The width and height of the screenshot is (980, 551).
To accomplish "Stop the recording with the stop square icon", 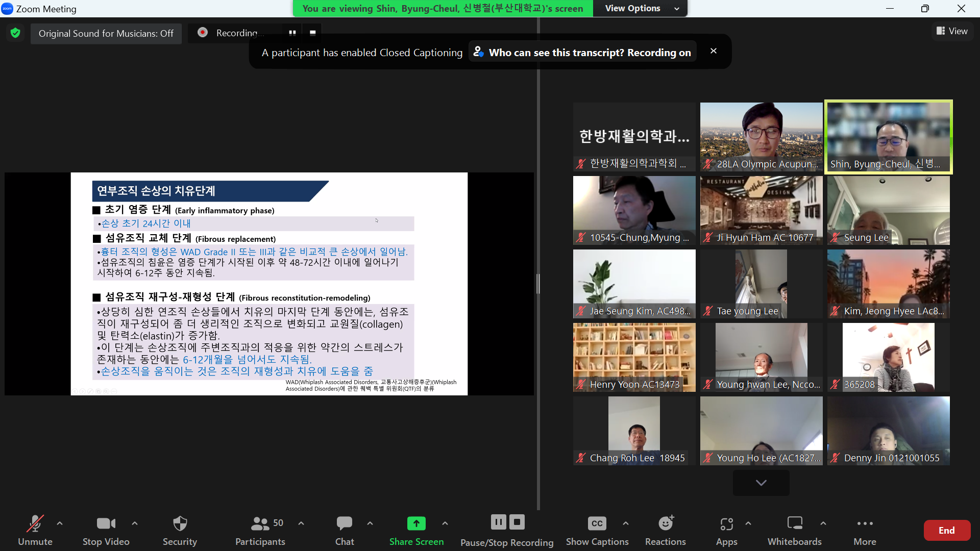I will pos(517,522).
